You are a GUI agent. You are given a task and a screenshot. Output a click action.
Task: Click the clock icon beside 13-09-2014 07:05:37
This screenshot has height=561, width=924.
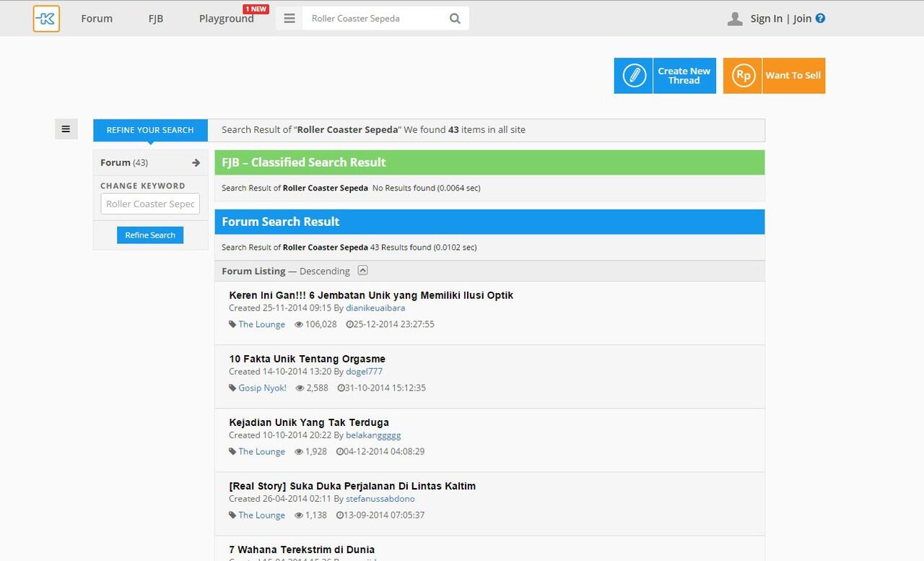point(340,515)
